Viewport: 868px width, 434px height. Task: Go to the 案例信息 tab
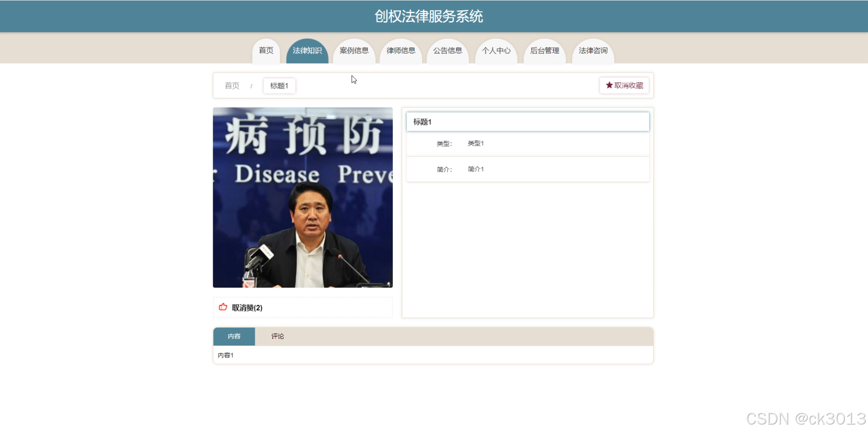[354, 51]
